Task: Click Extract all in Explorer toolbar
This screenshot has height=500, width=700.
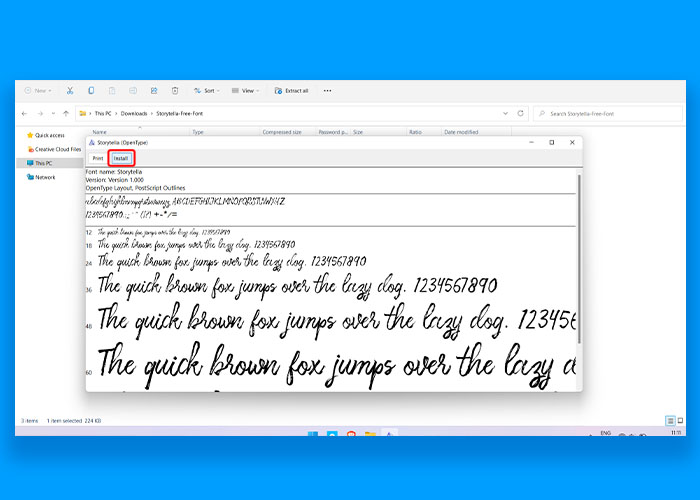Action: click(x=292, y=91)
